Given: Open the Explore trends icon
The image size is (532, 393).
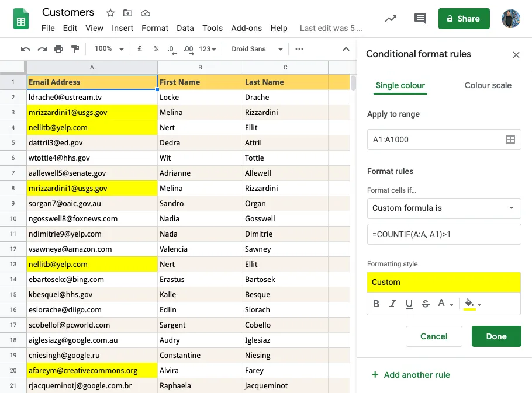Looking at the screenshot, I should tap(391, 18).
